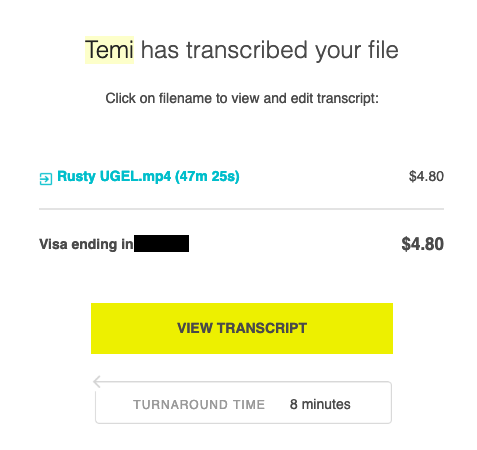
Task: Click the 'Click on filename' instruction line
Action: click(x=242, y=98)
